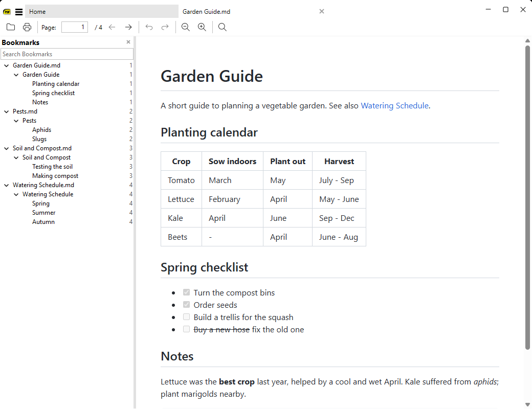Viewport: 532px width, 409px height.
Task: Toggle the Order seeds checkbox
Action: (x=186, y=304)
